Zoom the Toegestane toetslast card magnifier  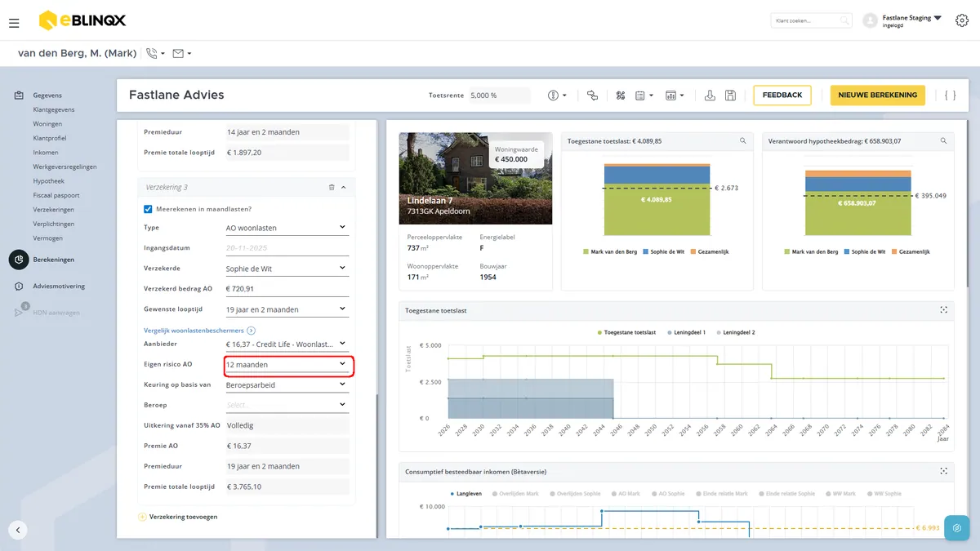pos(742,141)
